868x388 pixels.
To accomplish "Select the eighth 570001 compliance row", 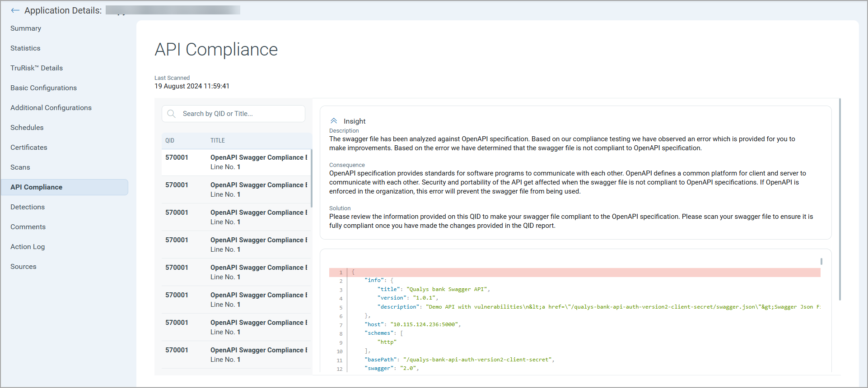I will click(x=236, y=355).
